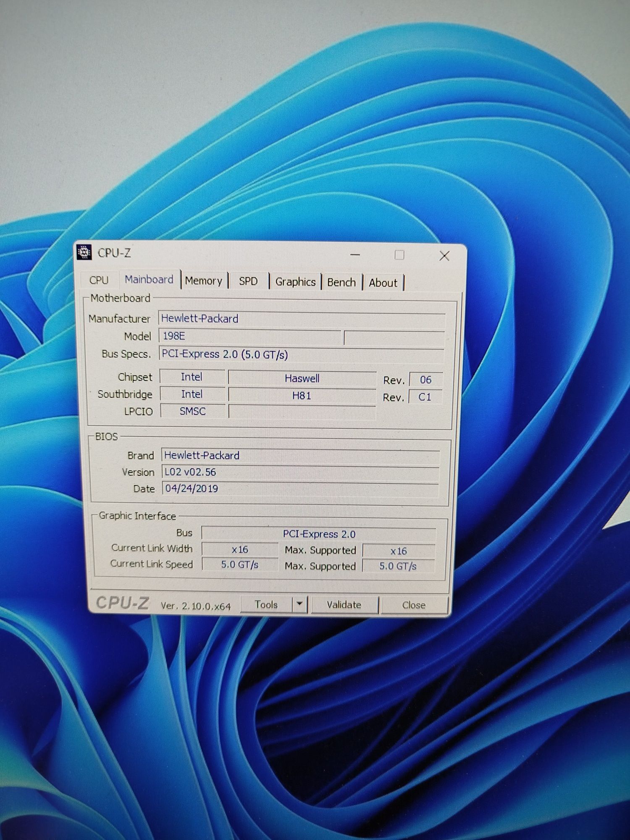The width and height of the screenshot is (630, 840).
Task: Click the Max. Supported speed 5.0 GT/s value
Action: click(x=398, y=566)
